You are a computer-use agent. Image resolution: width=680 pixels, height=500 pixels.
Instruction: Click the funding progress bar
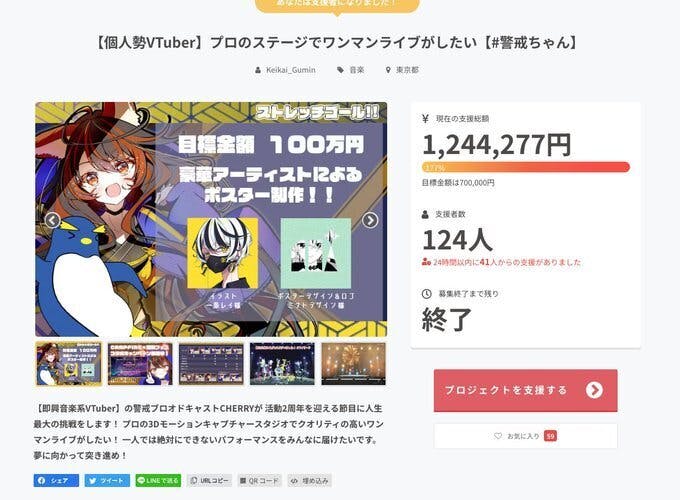(526, 167)
